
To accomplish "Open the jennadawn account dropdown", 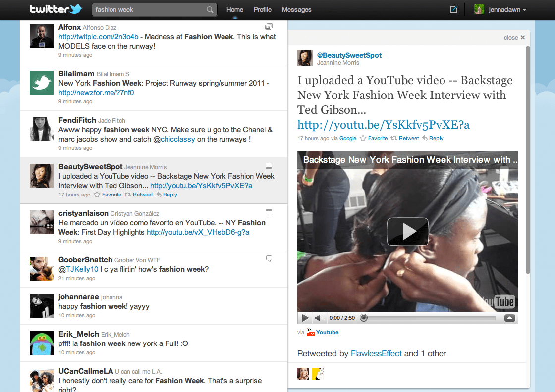I will click(x=500, y=9).
